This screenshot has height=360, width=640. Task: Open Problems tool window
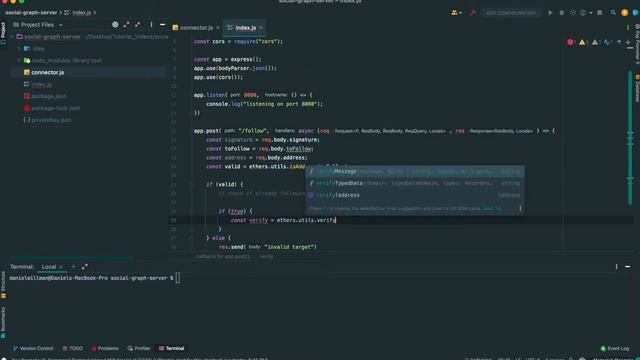tap(105, 348)
